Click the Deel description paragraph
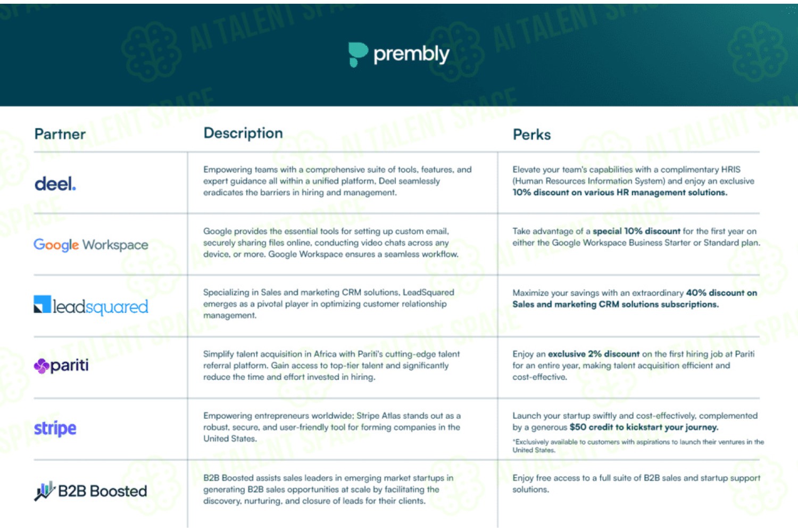 click(337, 181)
